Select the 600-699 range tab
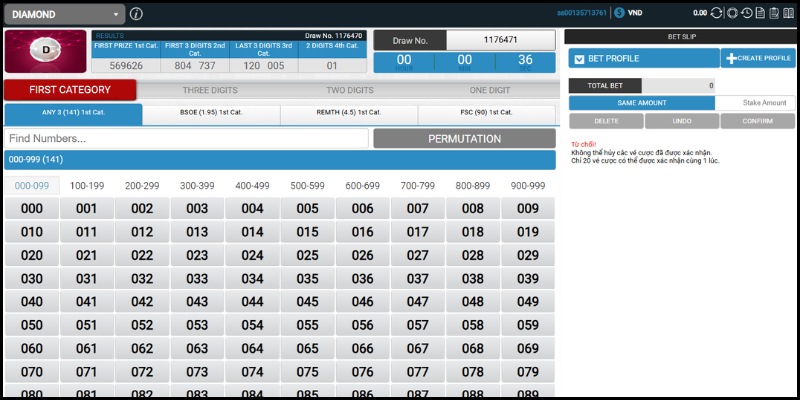 coord(362,186)
